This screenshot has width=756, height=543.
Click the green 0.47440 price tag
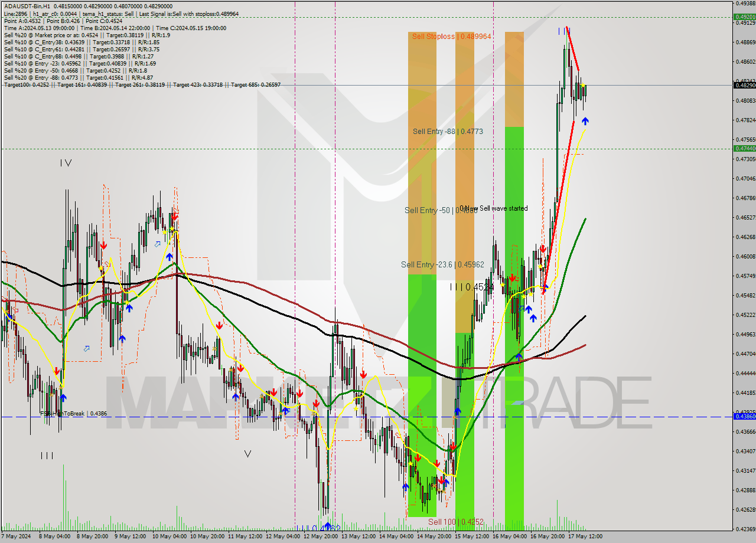point(744,148)
